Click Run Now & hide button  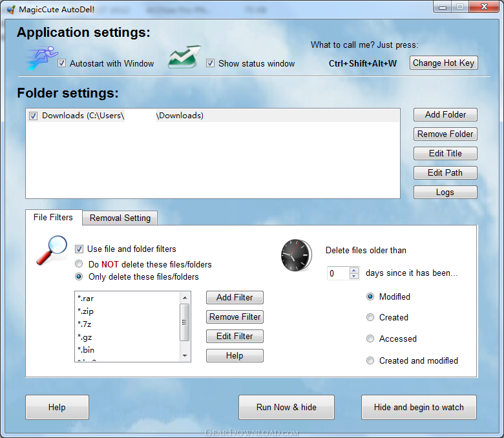coord(286,408)
